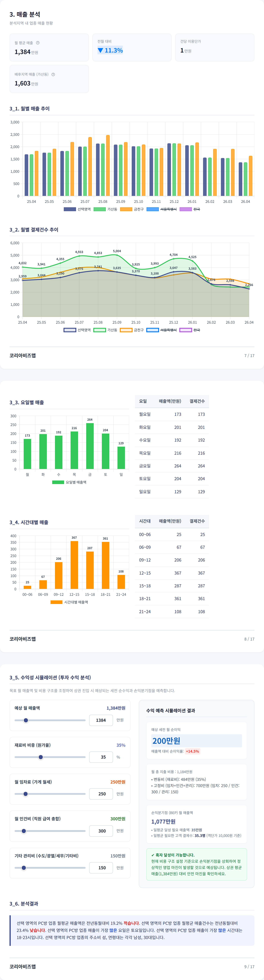
Task: Focus the 월 임차료 input showing 250
Action: pyautogui.click(x=101, y=794)
